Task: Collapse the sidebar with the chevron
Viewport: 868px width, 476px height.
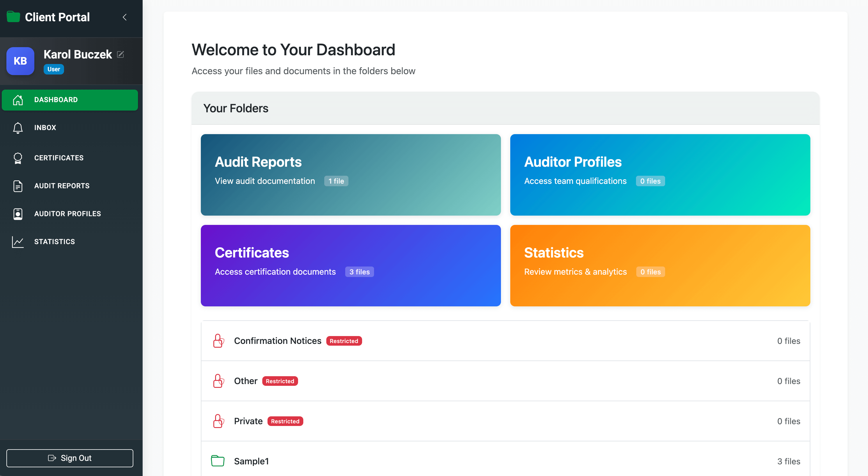Action: [x=125, y=17]
